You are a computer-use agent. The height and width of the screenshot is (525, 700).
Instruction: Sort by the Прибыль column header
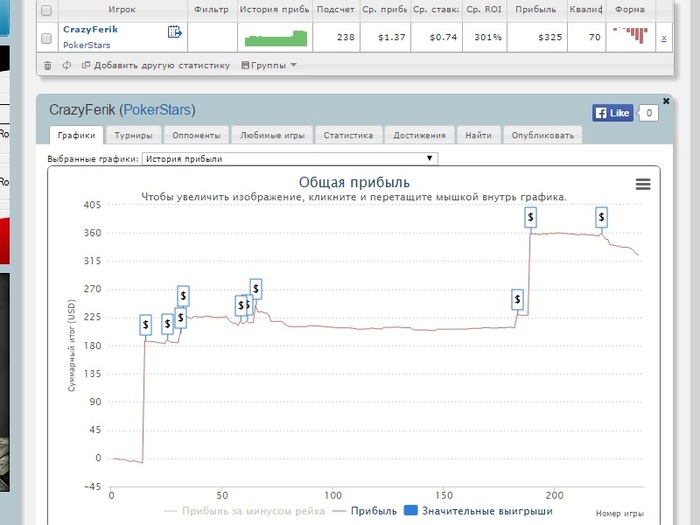[536, 9]
